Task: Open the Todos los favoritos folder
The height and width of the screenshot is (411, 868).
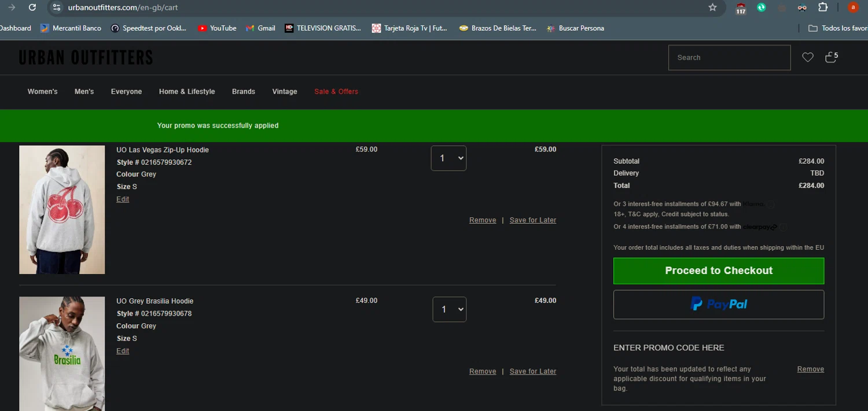Action: pos(838,28)
